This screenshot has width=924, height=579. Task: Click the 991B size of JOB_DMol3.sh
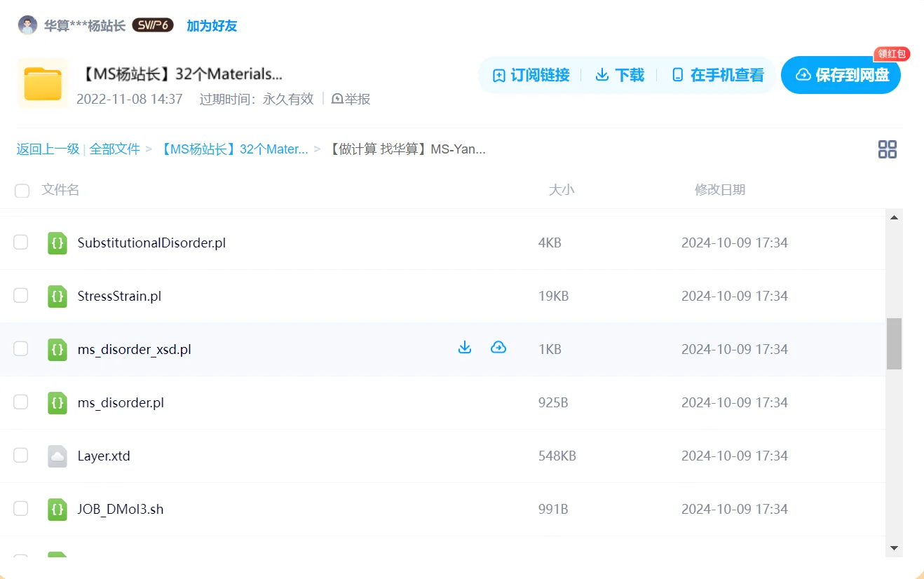pyautogui.click(x=553, y=509)
